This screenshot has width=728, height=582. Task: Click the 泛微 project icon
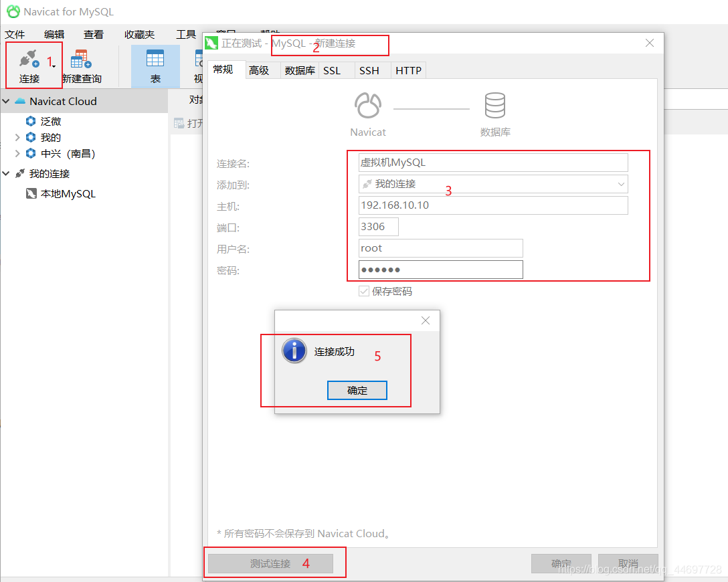(x=31, y=121)
